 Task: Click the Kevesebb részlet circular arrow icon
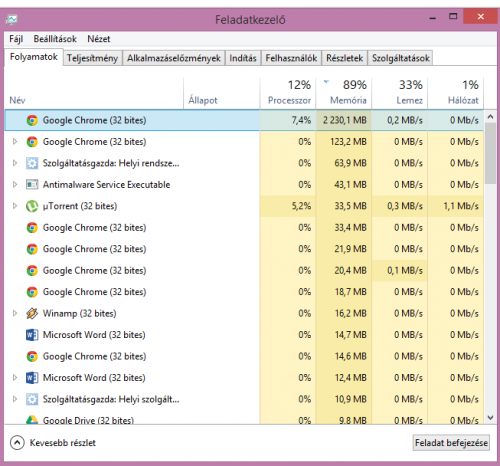pos(17,443)
